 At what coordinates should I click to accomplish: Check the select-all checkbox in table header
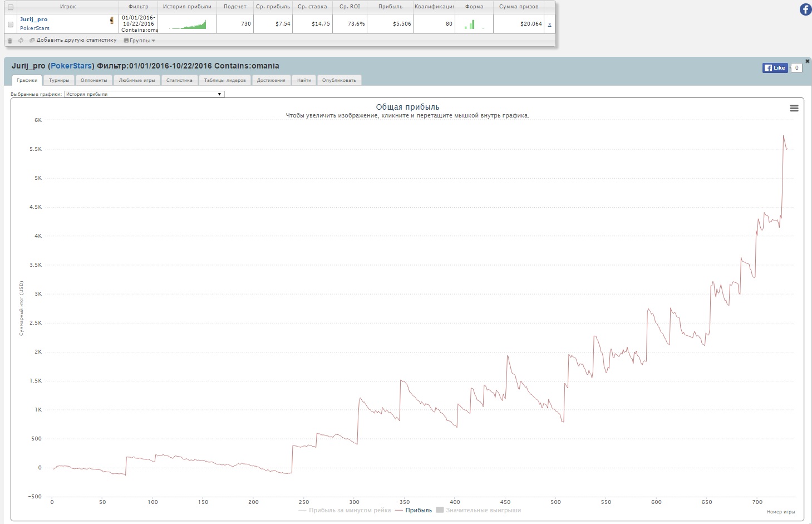pyautogui.click(x=10, y=7)
